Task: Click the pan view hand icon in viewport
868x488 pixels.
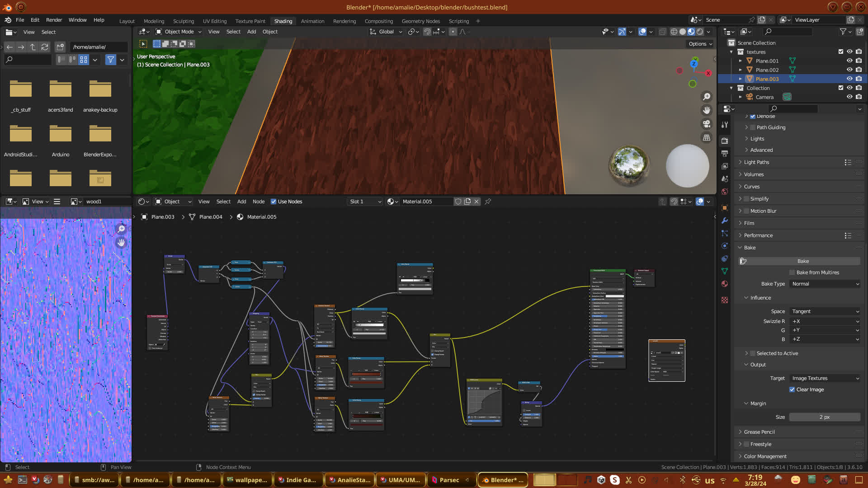Action: [x=707, y=110]
